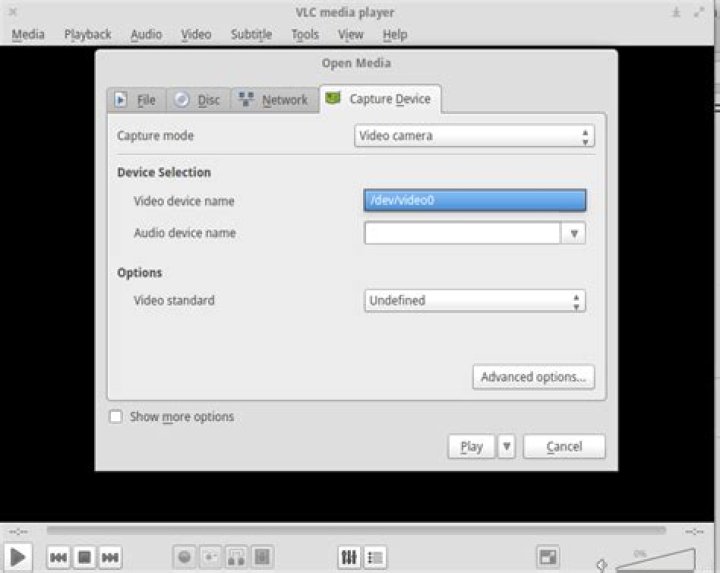The height and width of the screenshot is (573, 720).
Task: Click the Cancel button
Action: click(564, 447)
